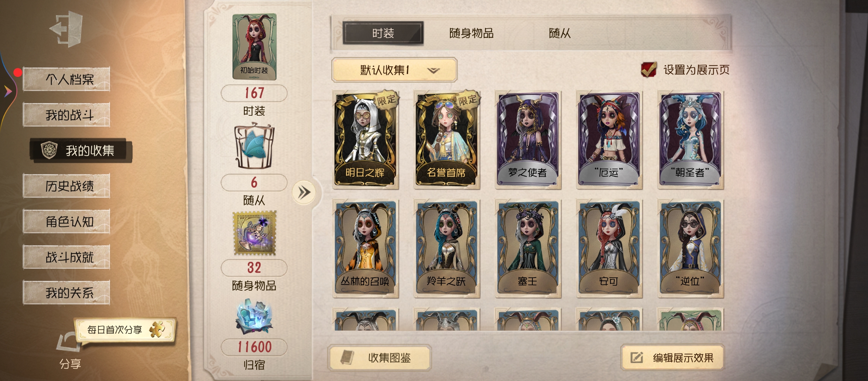Screen dimensions: 868x381
Task: Select the 羚羊之跃 costume card
Action: coord(447,248)
